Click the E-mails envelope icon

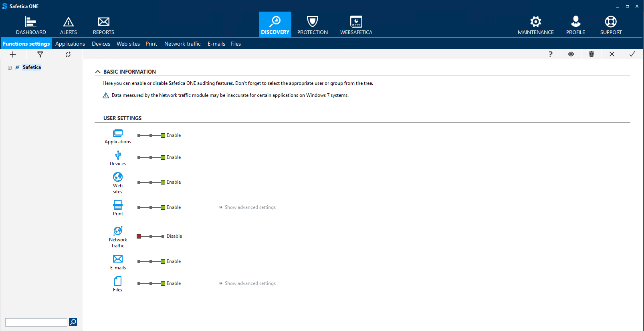(x=118, y=259)
